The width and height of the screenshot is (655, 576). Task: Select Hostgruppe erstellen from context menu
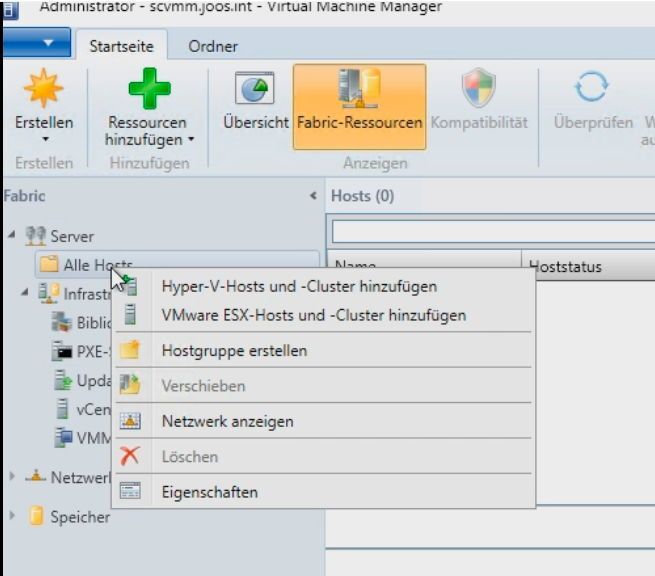(324, 350)
